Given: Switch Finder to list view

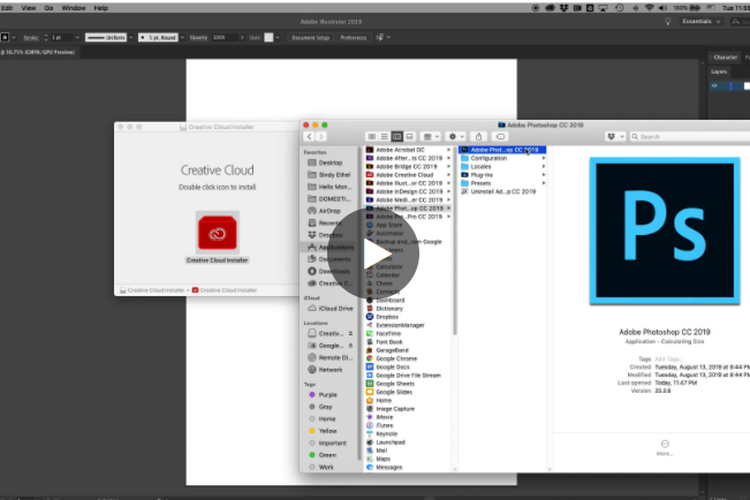Looking at the screenshot, I should click(x=384, y=136).
